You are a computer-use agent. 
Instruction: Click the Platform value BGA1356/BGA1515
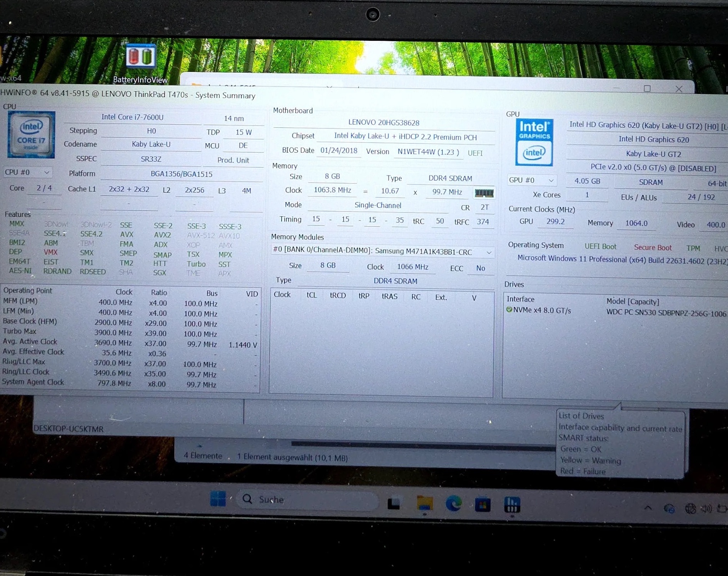(x=182, y=174)
